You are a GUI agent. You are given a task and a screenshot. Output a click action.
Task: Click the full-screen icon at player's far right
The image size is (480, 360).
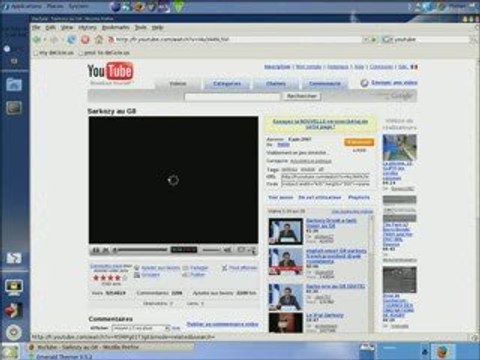tap(252, 250)
